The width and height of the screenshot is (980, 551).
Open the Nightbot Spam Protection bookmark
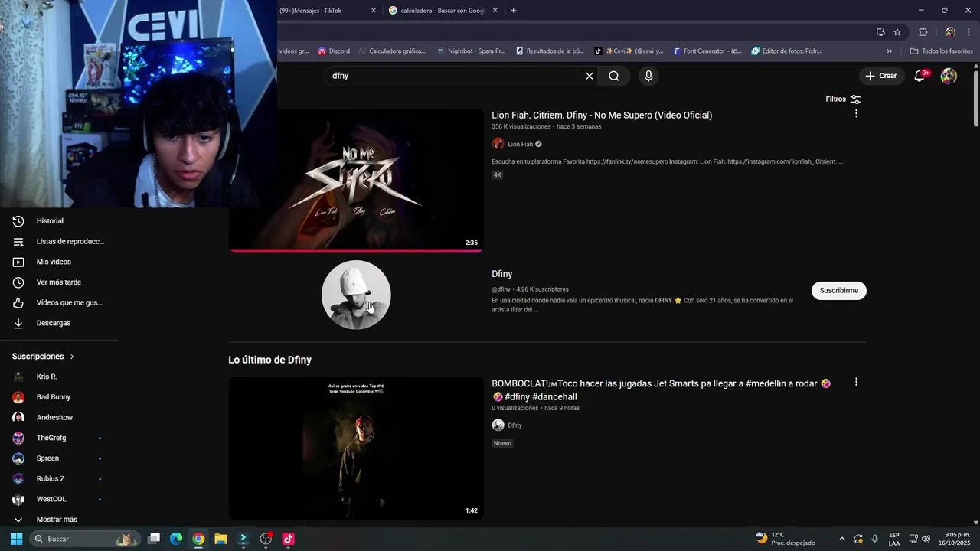471,51
